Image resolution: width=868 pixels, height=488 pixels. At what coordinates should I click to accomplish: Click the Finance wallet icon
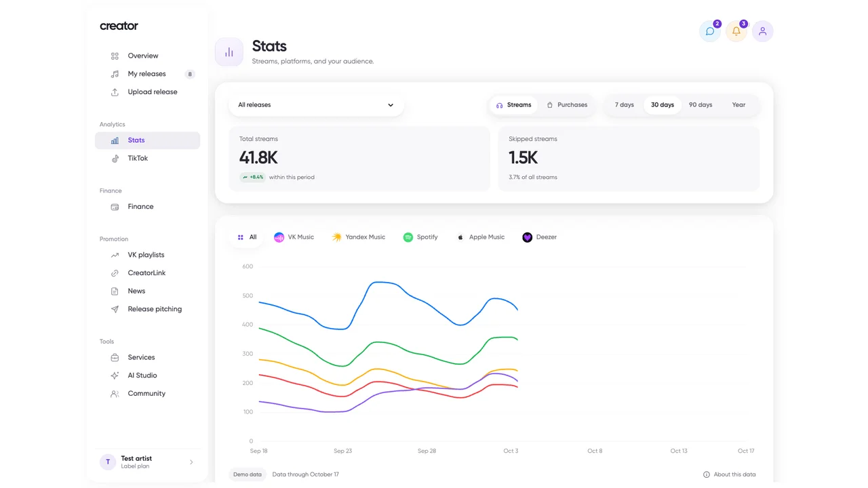(x=115, y=207)
